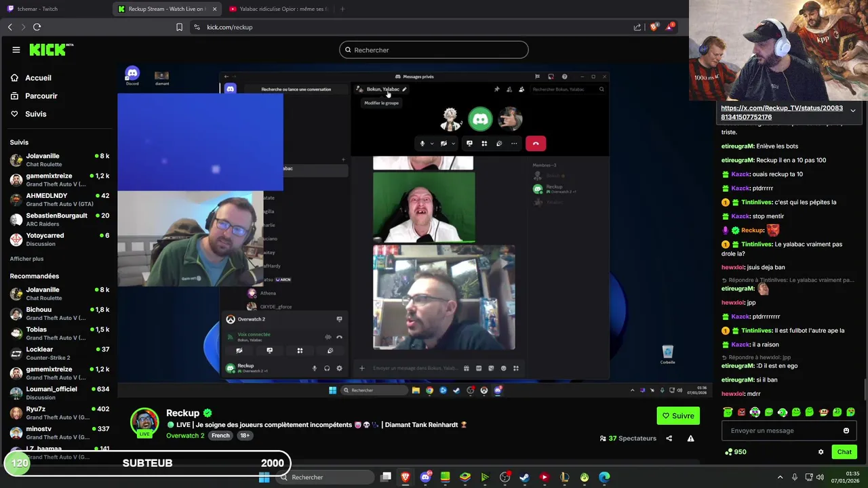Viewport: 868px width, 488px height.
Task: Click the 37 Spectateurs viewer count
Action: 628,439
